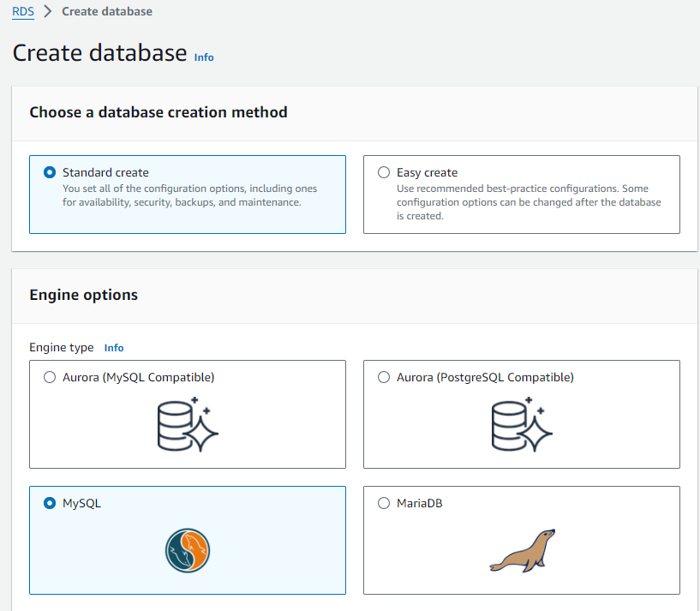Screen dimensions: 700x611
Task: Click the Engine options section heading
Action: (84, 295)
